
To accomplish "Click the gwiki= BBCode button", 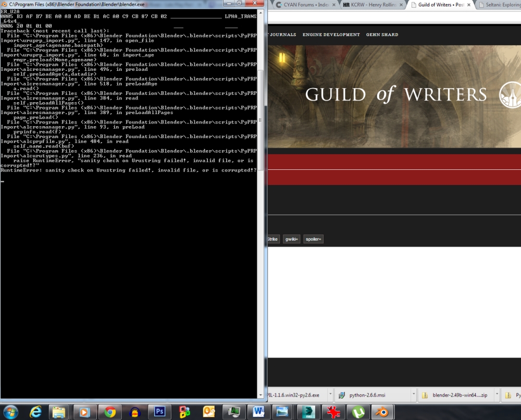I will pyautogui.click(x=291, y=239).
